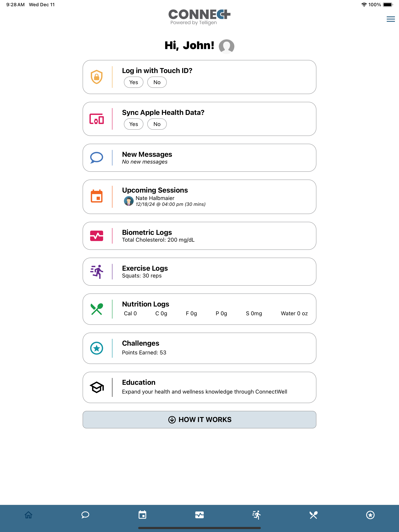399x532 pixels.
Task: Select Yes to sync Apple Health
Action: [134, 124]
